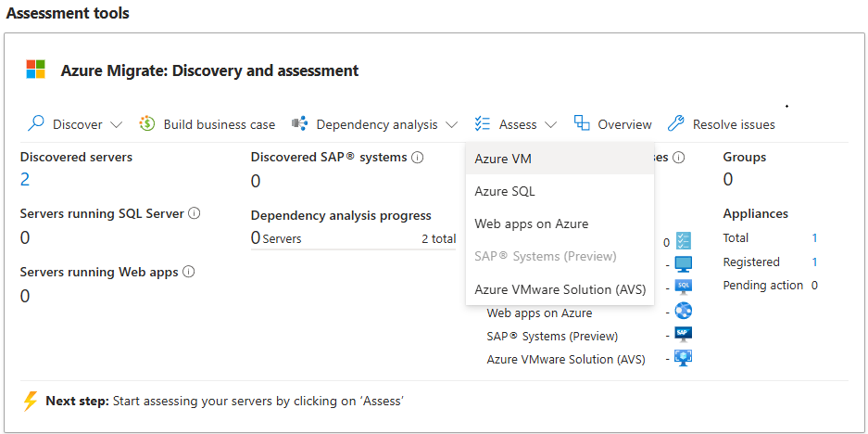Open Appliances Registered count link
The image size is (868, 434).
(x=814, y=262)
